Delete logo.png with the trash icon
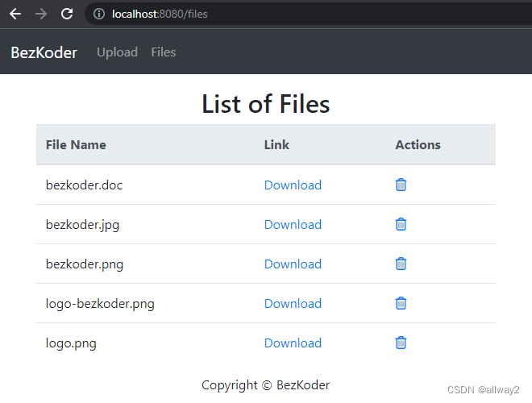Image resolution: width=532 pixels, height=403 pixels. click(401, 343)
